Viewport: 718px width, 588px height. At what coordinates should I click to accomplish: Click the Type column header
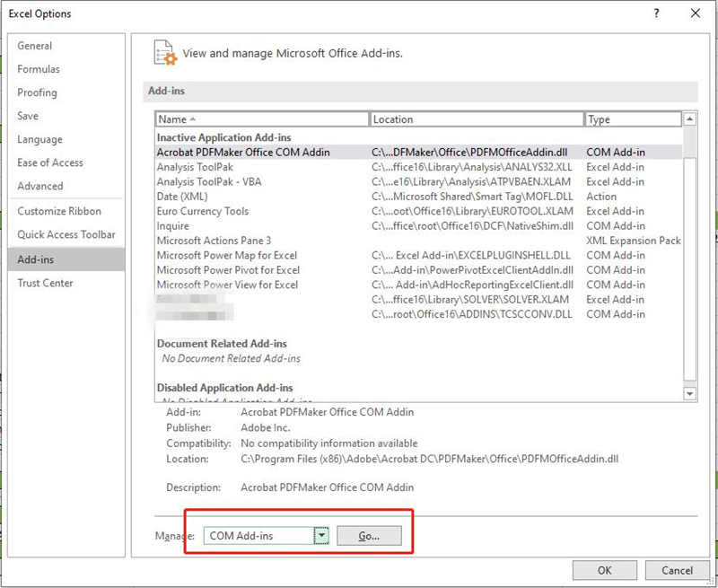pos(633,119)
